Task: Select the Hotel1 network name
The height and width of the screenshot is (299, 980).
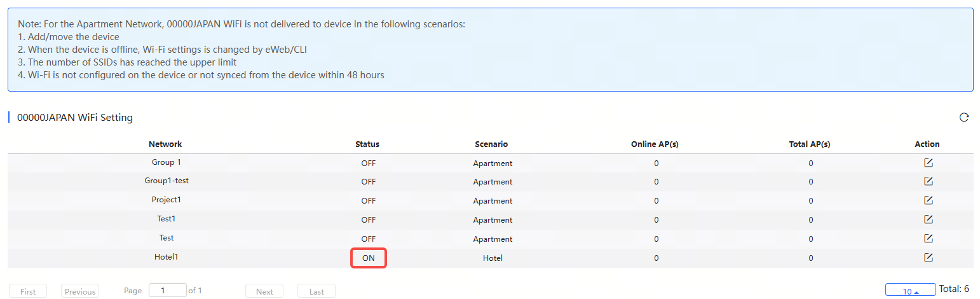Action: [x=167, y=257]
